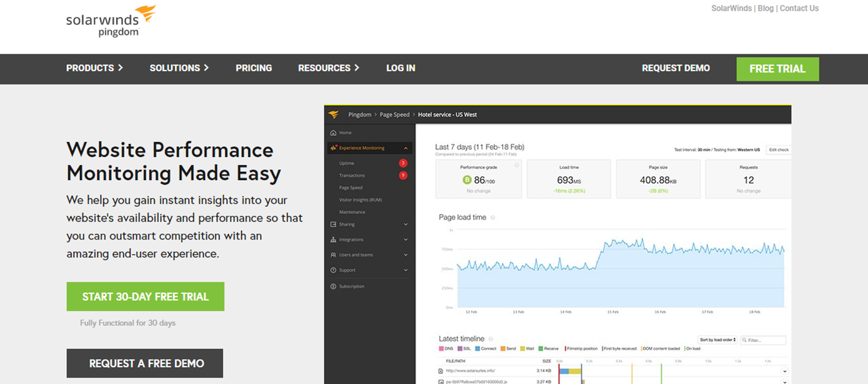Click the info icon beside Latest timeline
The height and width of the screenshot is (384, 868).
point(491,339)
